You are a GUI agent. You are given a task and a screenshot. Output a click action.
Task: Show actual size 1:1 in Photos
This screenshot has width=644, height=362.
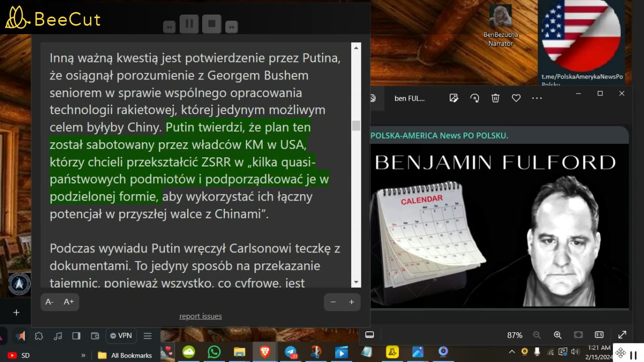[x=599, y=335]
